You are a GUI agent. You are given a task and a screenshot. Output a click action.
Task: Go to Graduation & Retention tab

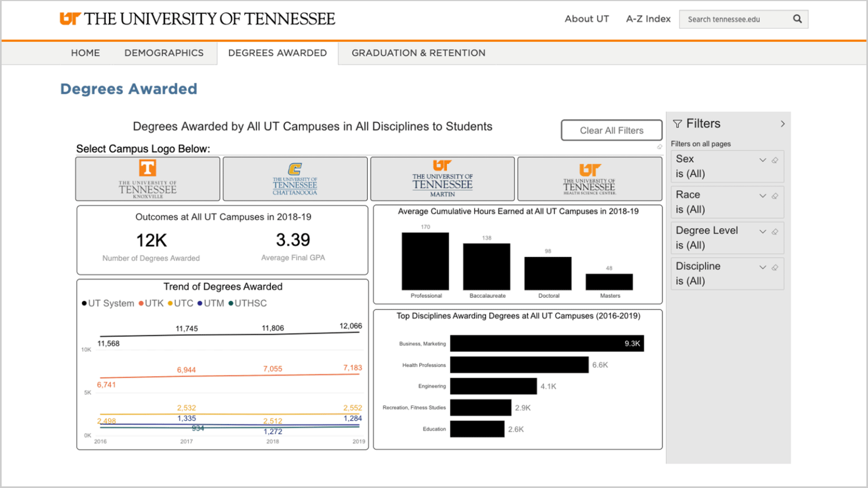pos(418,53)
